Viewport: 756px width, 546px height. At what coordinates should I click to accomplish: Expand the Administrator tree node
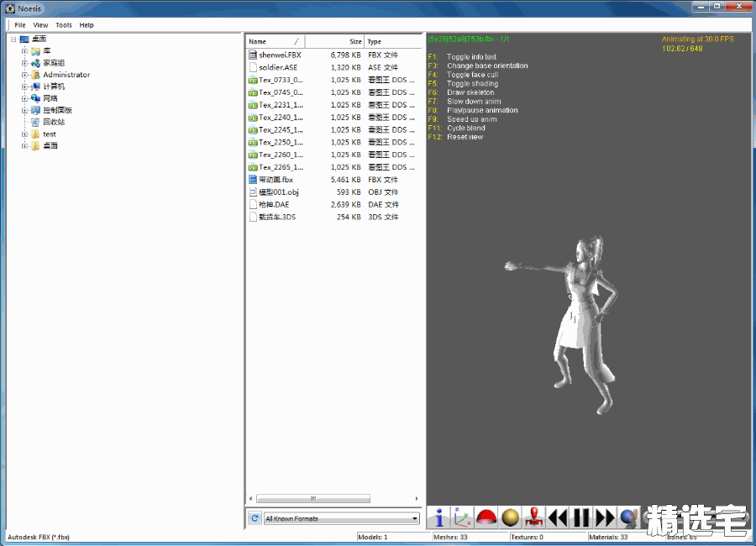[x=24, y=75]
